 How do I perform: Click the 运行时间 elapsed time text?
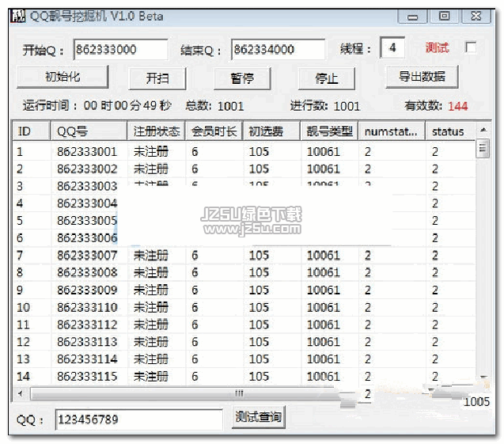97,105
